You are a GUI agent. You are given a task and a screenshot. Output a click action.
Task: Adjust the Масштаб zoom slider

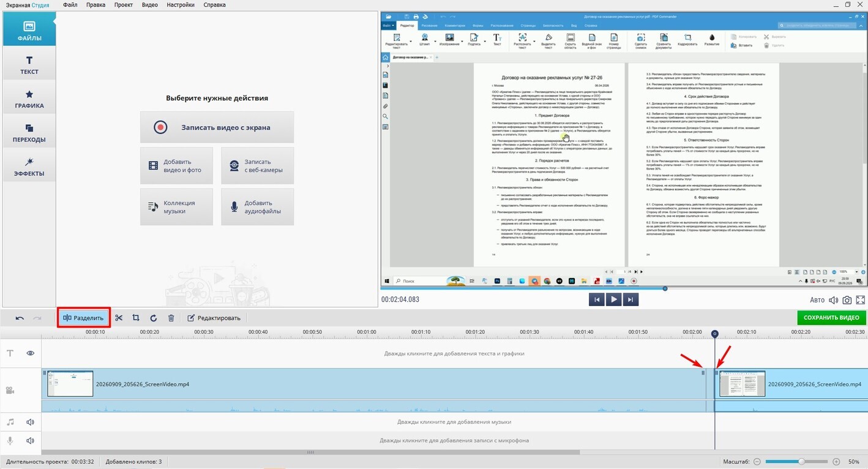coord(801,461)
